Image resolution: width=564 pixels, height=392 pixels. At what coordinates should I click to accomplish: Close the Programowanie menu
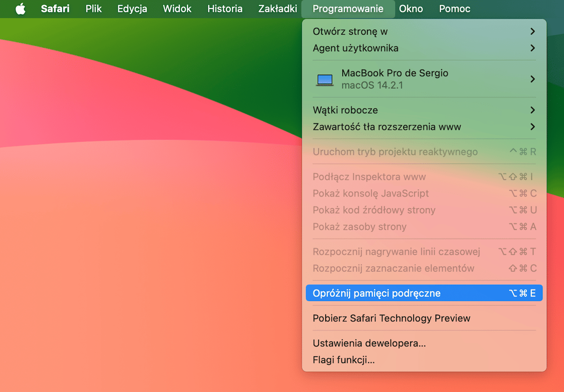click(x=348, y=9)
